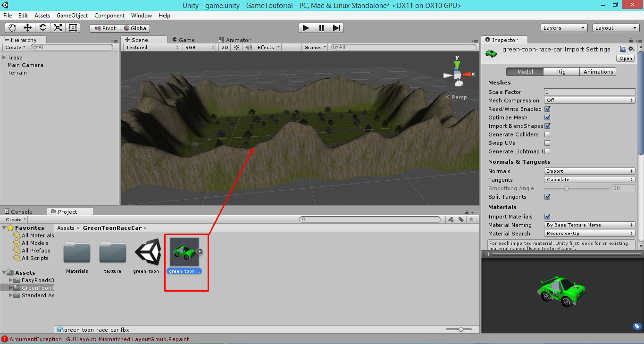Open the texture folder
This screenshot has height=344, width=644.
point(113,252)
